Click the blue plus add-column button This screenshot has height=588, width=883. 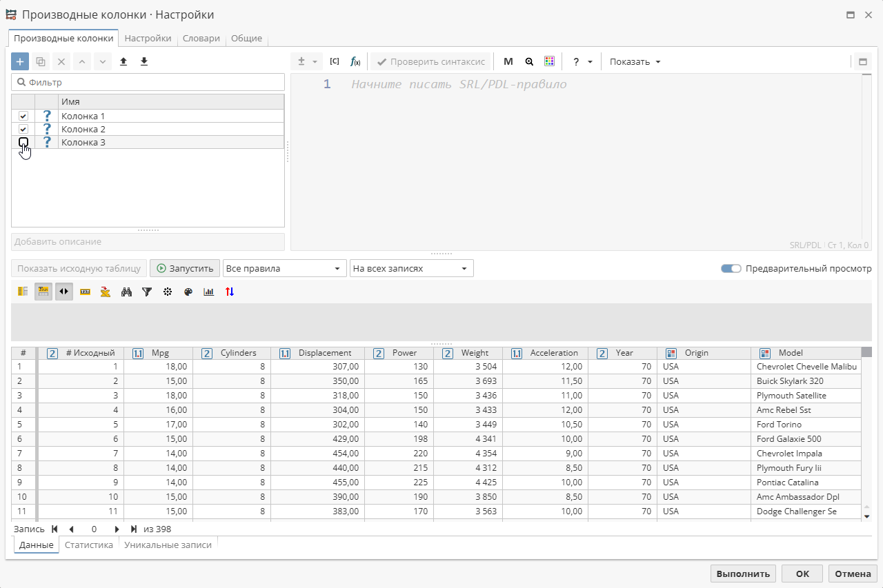point(20,61)
